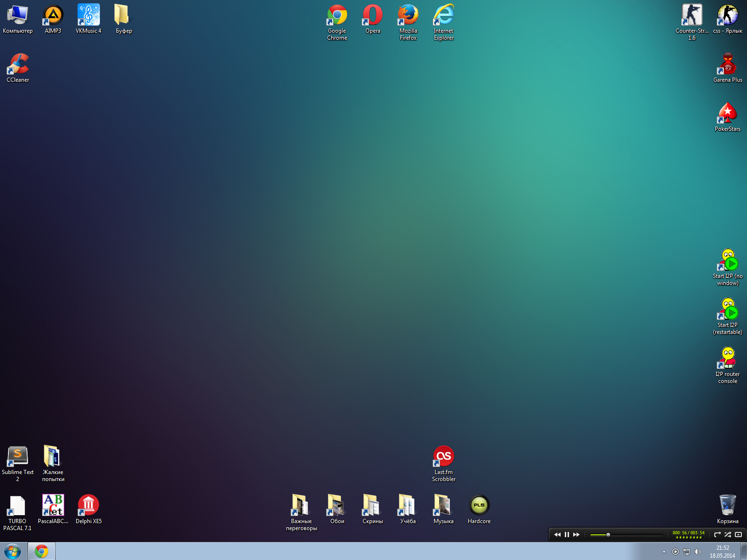
Task: Expand the mini player to full window
Action: pos(739,535)
